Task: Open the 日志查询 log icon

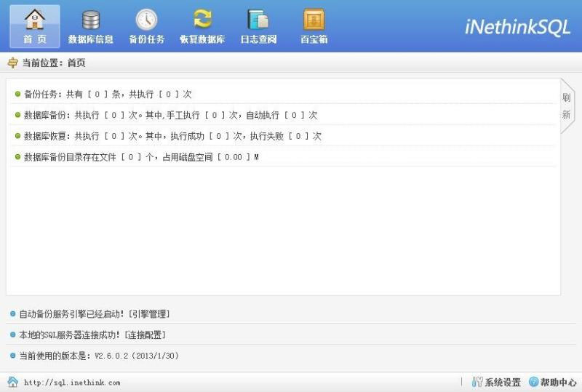Action: coord(258,20)
